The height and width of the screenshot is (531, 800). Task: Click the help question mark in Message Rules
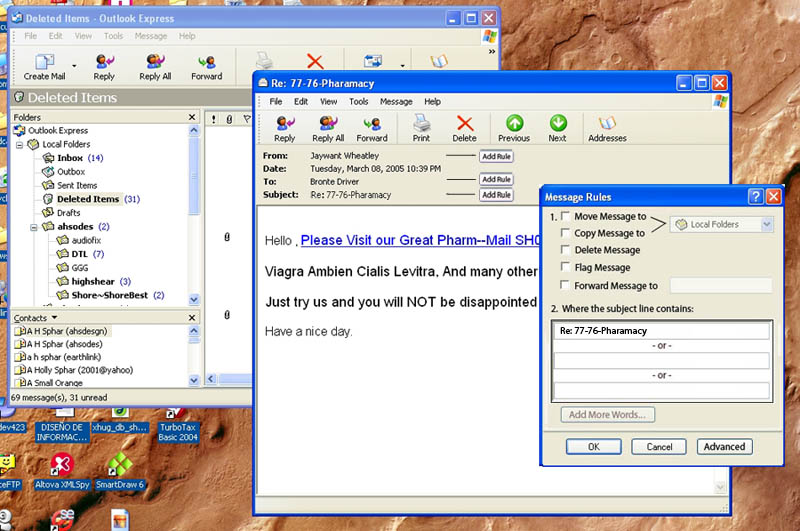point(756,196)
